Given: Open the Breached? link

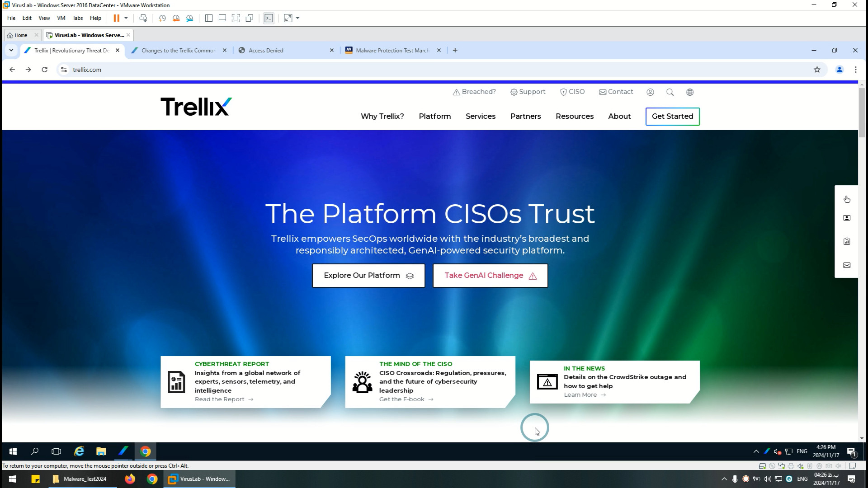Looking at the screenshot, I should click(474, 92).
